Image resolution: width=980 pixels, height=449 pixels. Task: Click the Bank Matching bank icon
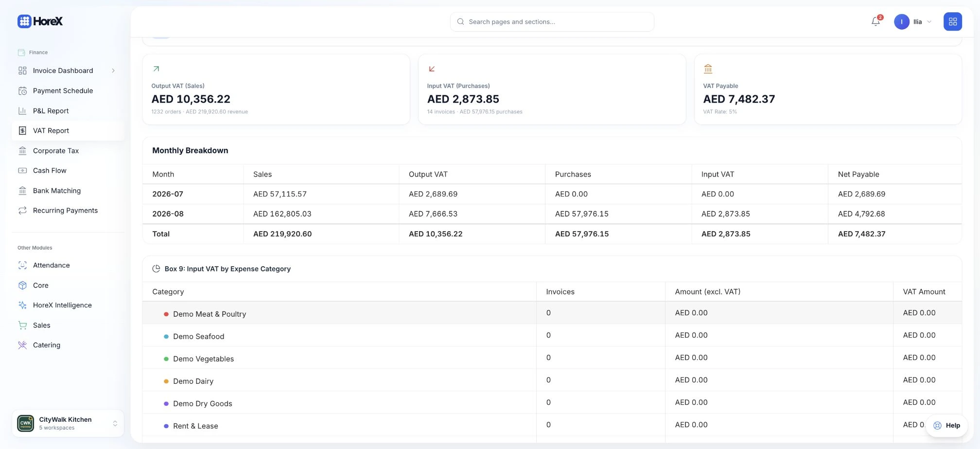[x=22, y=191]
